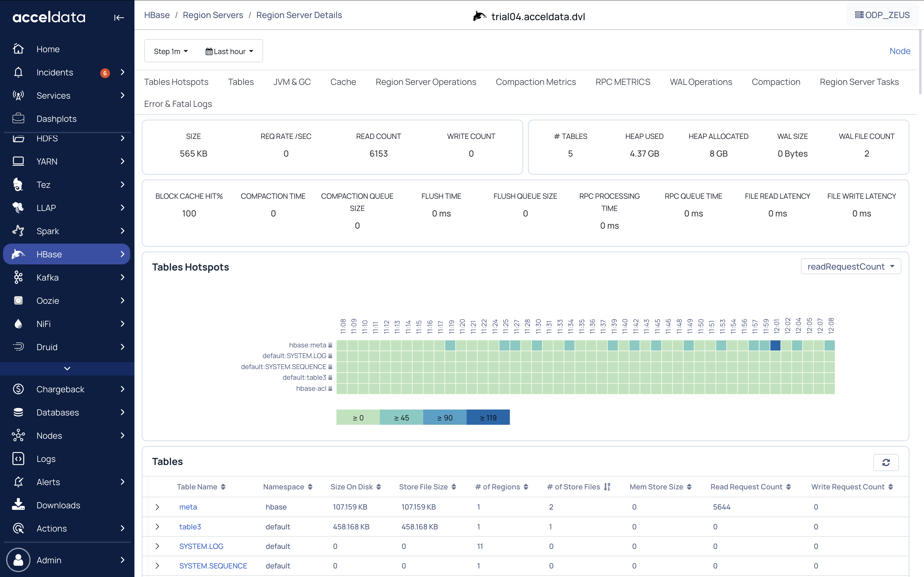Refresh the Tables panel

click(x=886, y=463)
